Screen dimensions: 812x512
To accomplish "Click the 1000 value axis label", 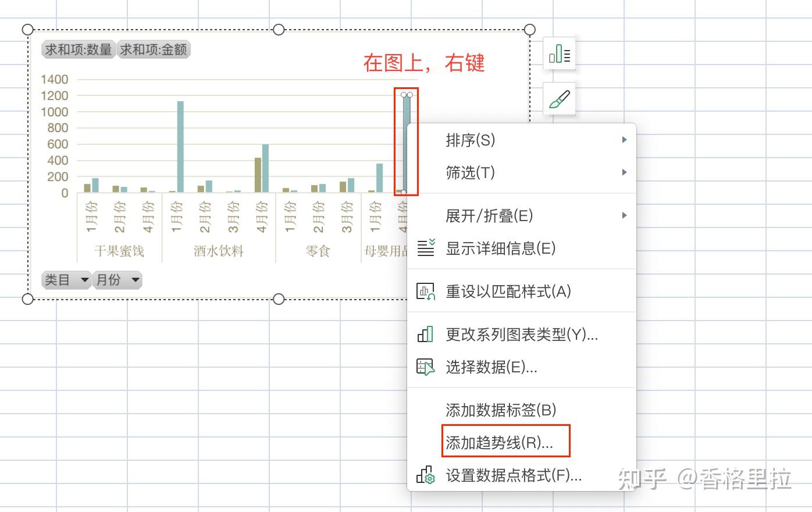I will click(x=54, y=112).
